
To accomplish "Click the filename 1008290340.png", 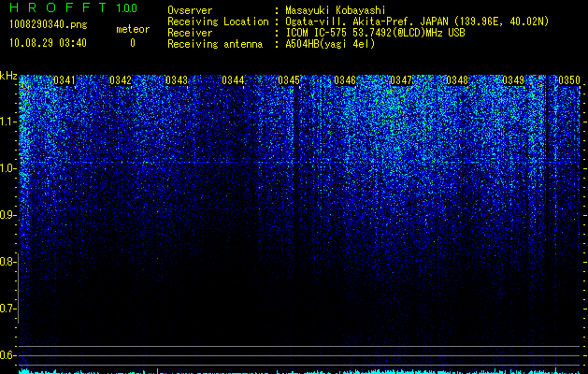I will pos(49,25).
